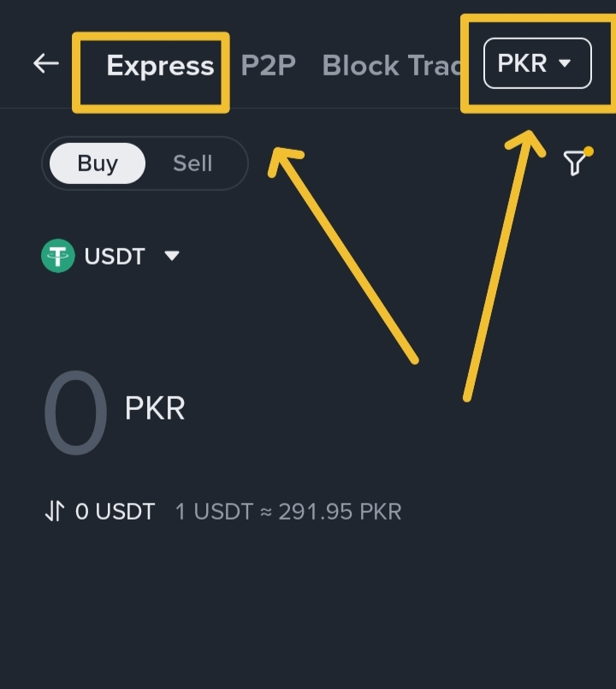Expand the USDT dropdown arrow
The width and height of the screenshot is (616, 689).
point(172,256)
